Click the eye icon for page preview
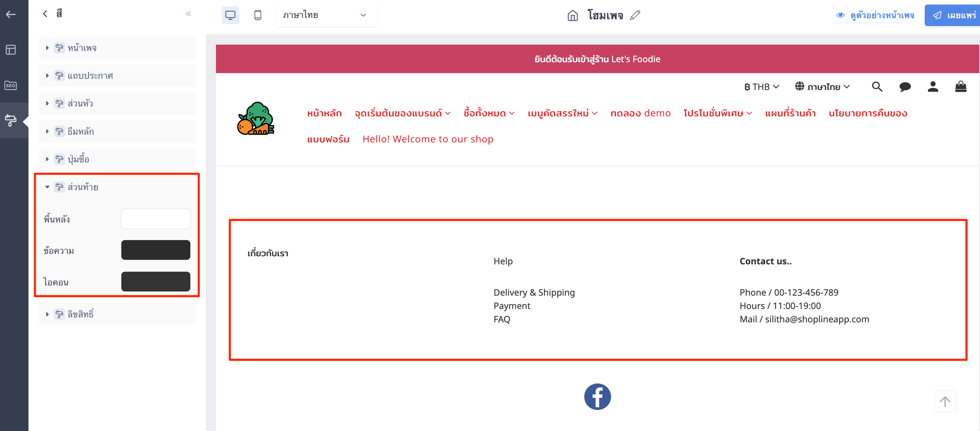 (840, 15)
